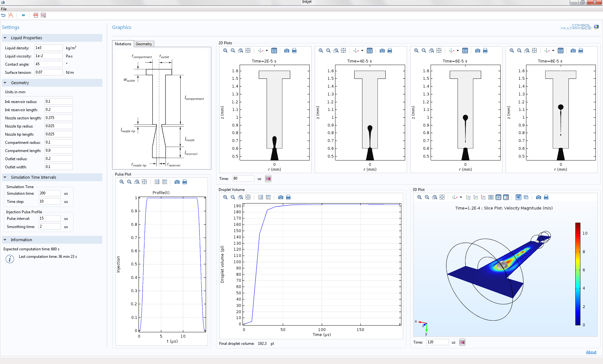Image resolution: width=603 pixels, height=364 pixels.
Task: Zoom in on the Time=2E-5 s plot
Action: pyautogui.click(x=225, y=51)
